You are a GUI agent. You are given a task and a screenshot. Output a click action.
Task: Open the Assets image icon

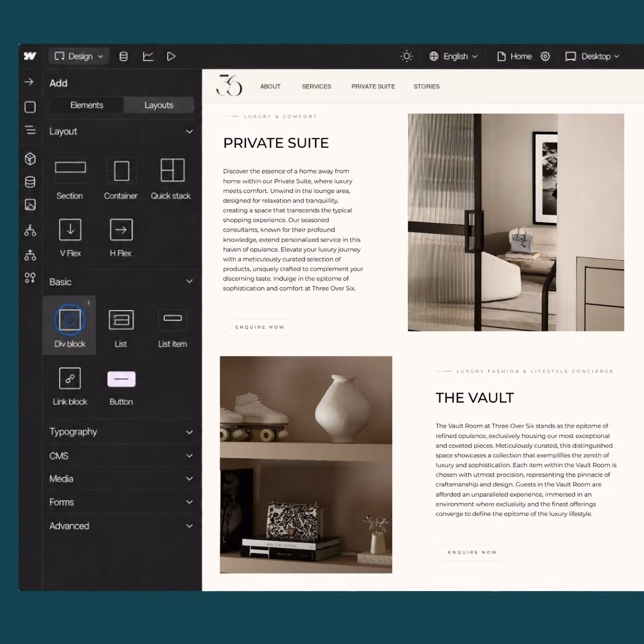(x=30, y=204)
